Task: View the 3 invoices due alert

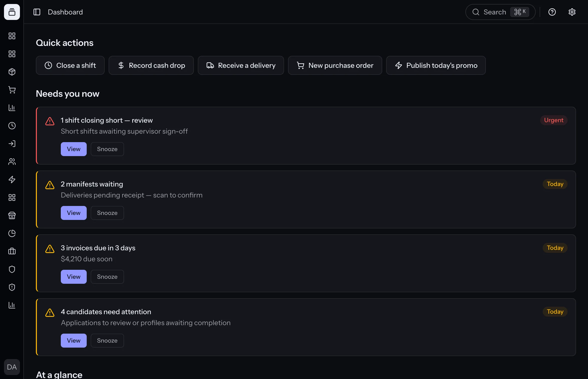Action: click(74, 277)
